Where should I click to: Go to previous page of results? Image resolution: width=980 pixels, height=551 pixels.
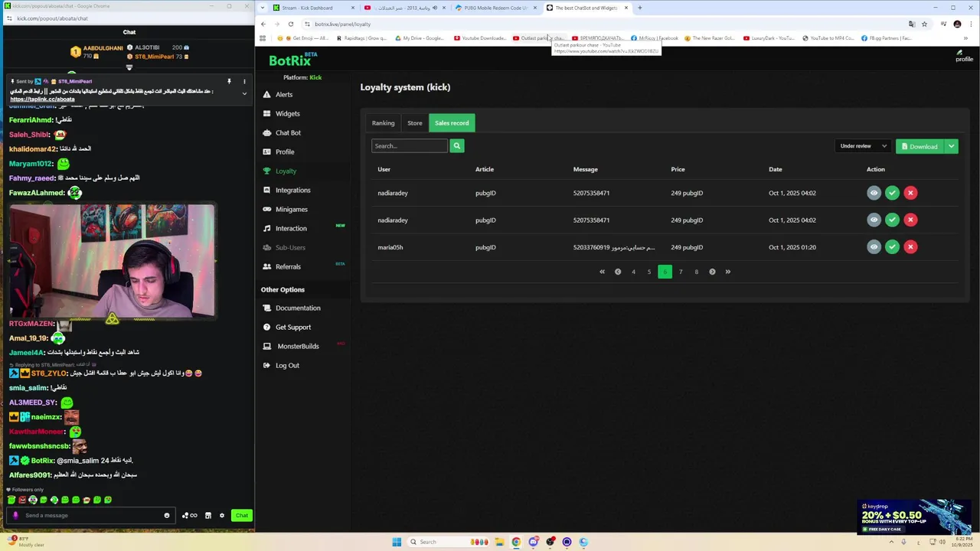pos(618,272)
